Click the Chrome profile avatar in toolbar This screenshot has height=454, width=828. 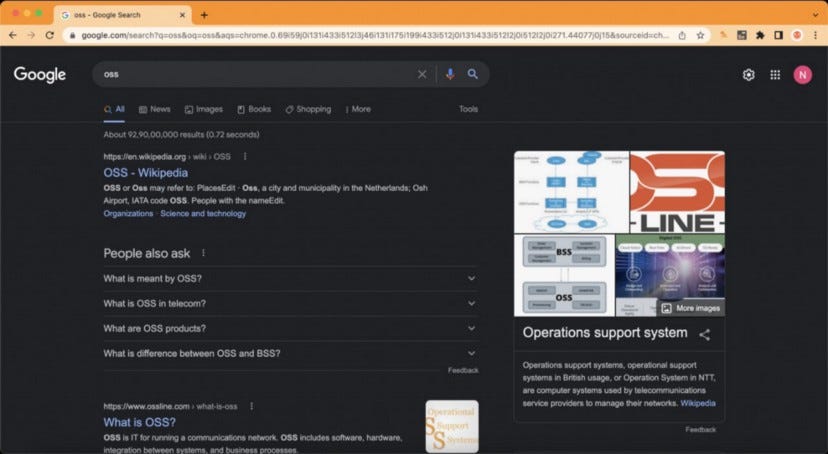pos(797,35)
